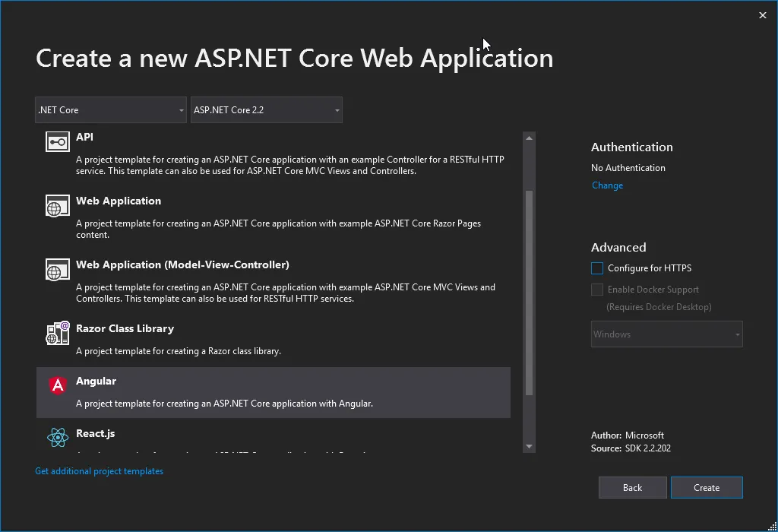Viewport: 778px width, 532px height.
Task: Select the Razor Class Library template title
Action: pyautogui.click(x=125, y=328)
